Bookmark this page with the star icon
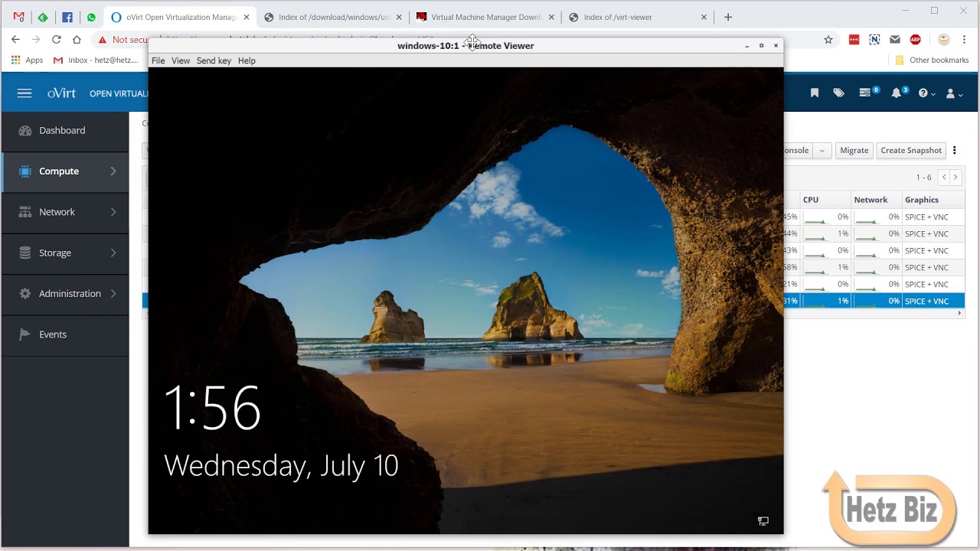980x551 pixels. point(828,39)
